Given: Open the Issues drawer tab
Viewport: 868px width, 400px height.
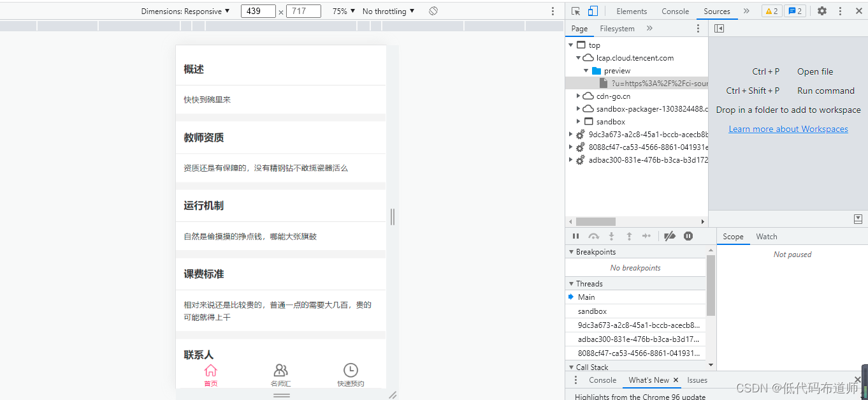Looking at the screenshot, I should pos(697,380).
